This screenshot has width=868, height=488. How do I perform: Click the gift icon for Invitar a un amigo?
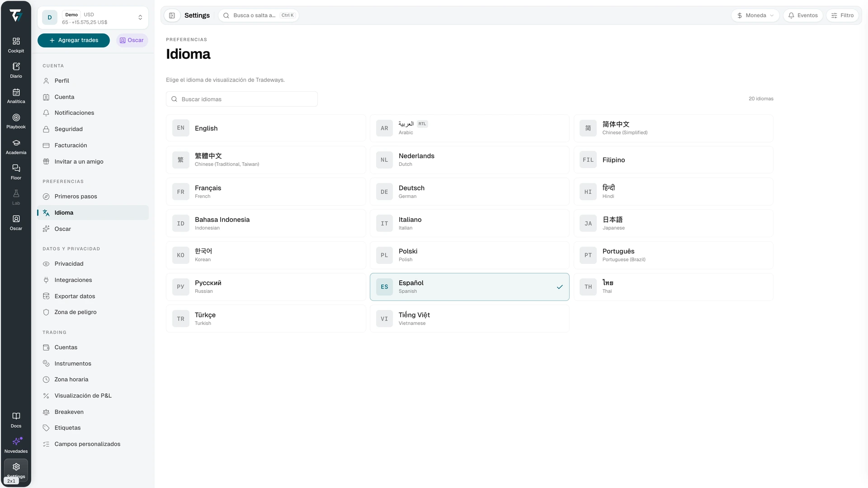point(46,162)
